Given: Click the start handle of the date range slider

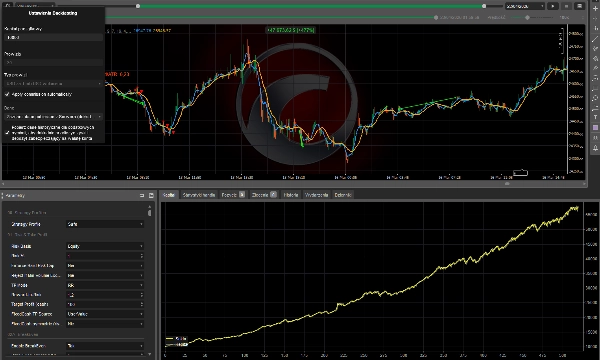Looking at the screenshot, I should pos(138,6).
